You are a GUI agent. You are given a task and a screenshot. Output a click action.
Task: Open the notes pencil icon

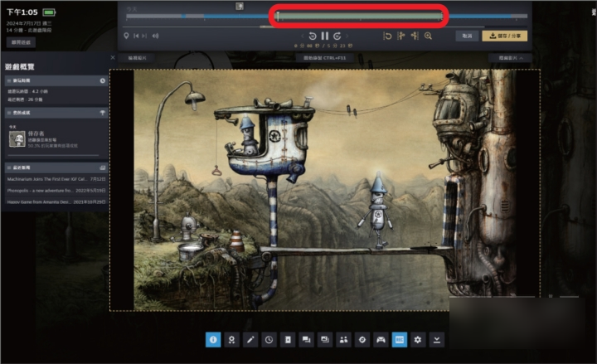[x=250, y=340]
